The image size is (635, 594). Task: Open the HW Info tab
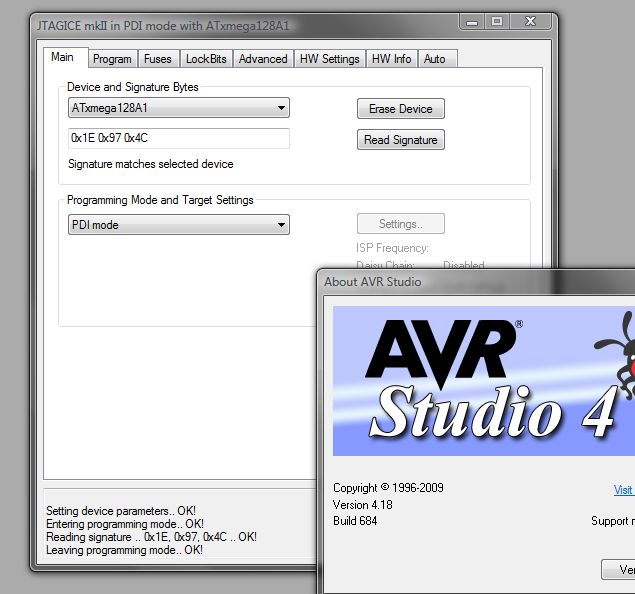tap(392, 59)
